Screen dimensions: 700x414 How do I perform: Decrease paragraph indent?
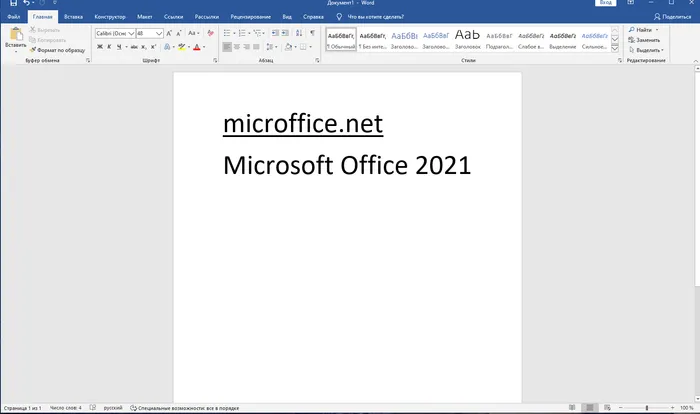coord(275,33)
